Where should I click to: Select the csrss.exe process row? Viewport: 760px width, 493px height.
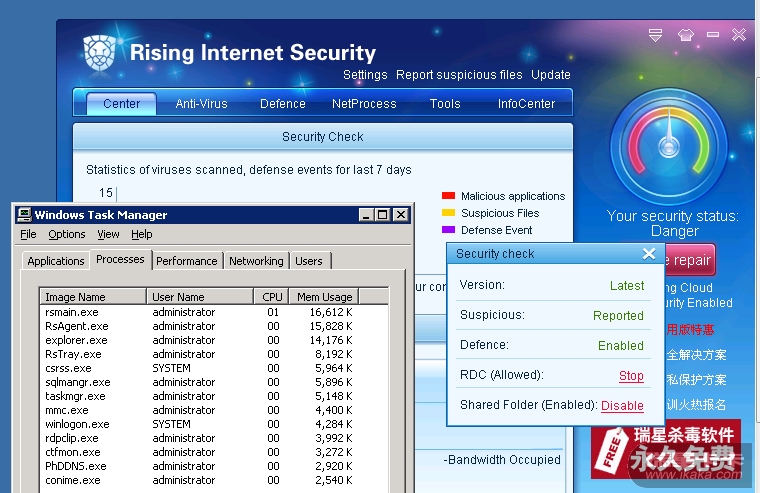tap(213, 368)
